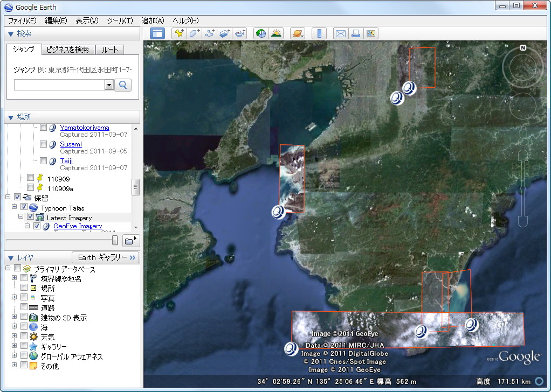This screenshot has width=551, height=392.
Task: Open the email sharing icon
Action: [340, 33]
